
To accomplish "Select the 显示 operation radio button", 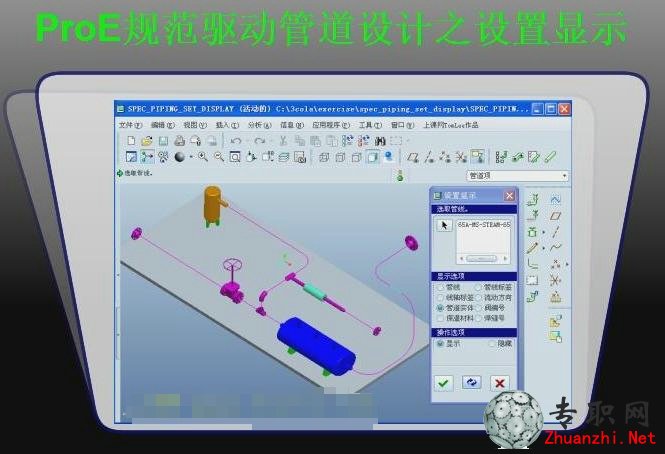I will 440,343.
